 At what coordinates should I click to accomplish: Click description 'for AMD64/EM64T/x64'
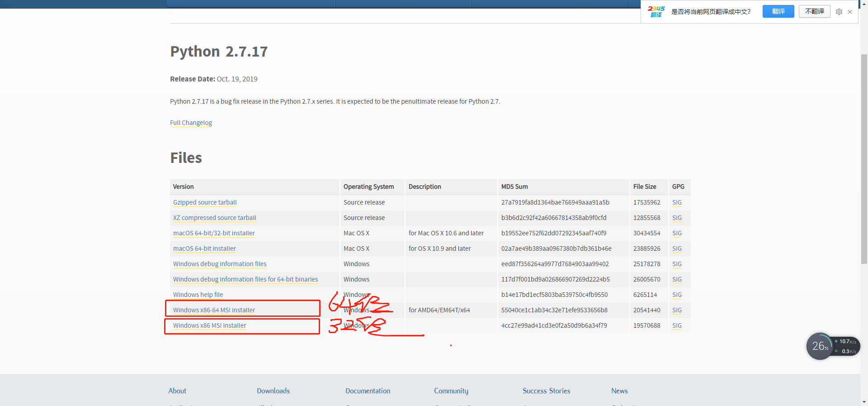[x=439, y=310]
